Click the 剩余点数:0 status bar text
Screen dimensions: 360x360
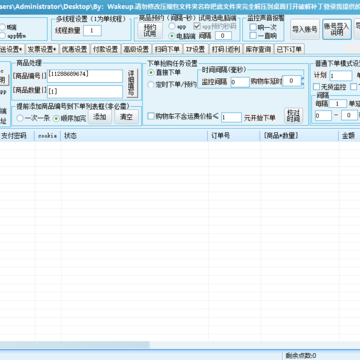(301, 356)
